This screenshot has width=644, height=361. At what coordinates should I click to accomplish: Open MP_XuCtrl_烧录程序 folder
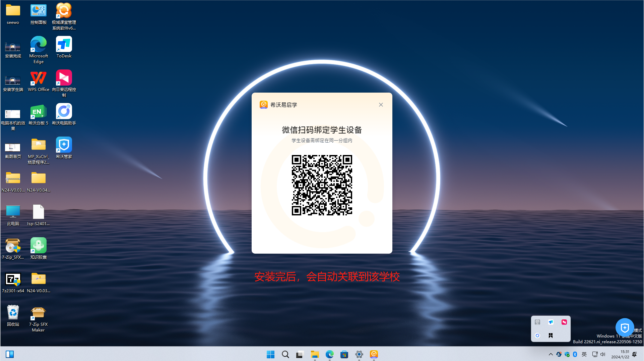39,151
